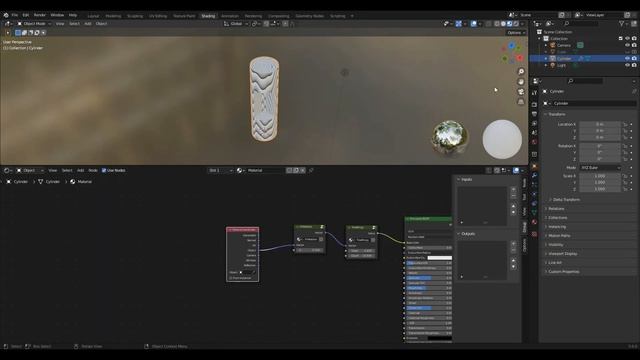
Task: Open the outliner filter funnel icon
Action: [622, 24]
